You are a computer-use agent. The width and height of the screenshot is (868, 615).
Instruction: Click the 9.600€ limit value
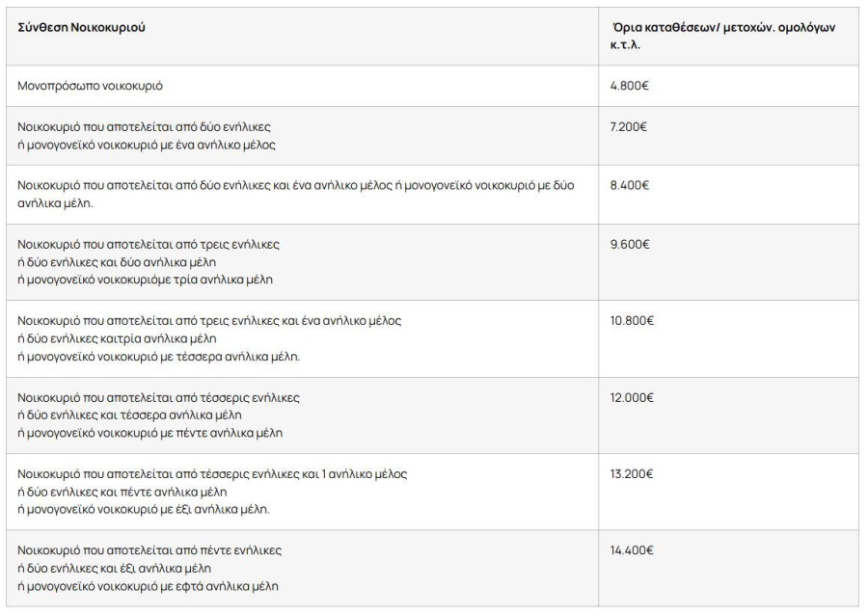point(630,244)
